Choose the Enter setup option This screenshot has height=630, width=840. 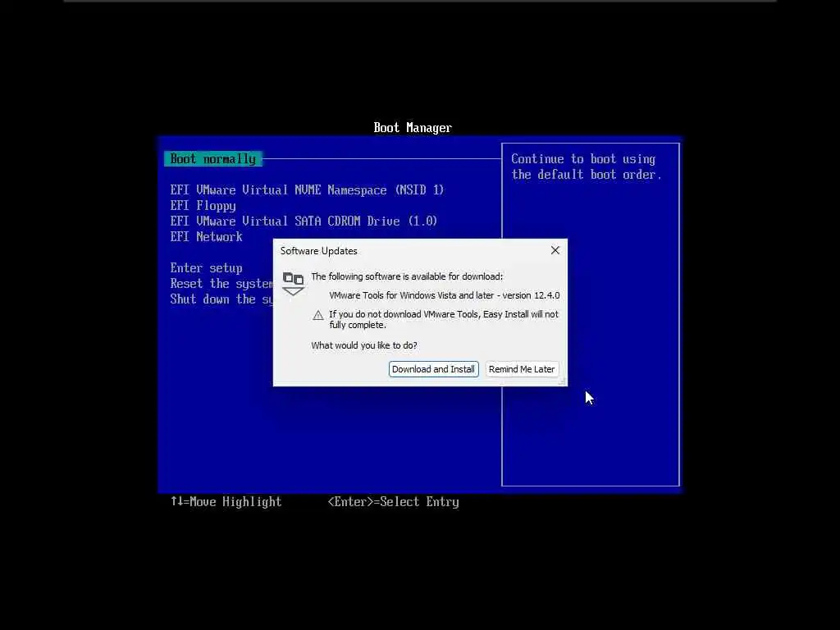coord(206,268)
